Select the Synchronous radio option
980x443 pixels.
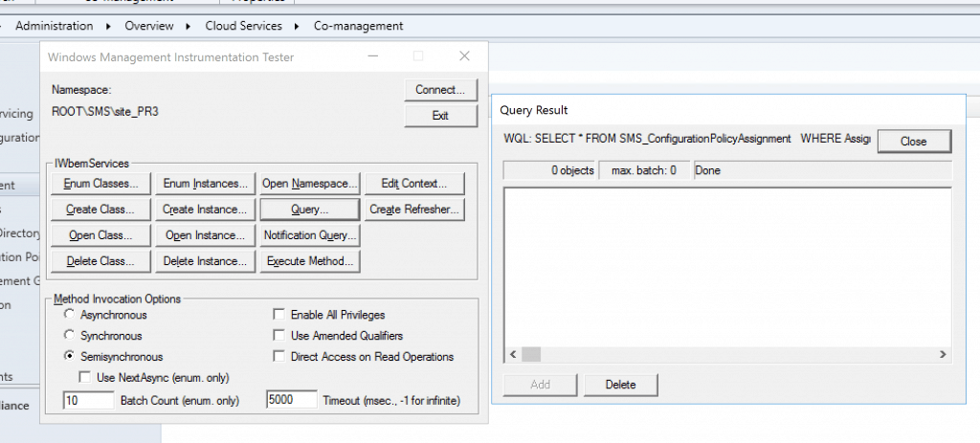(69, 335)
